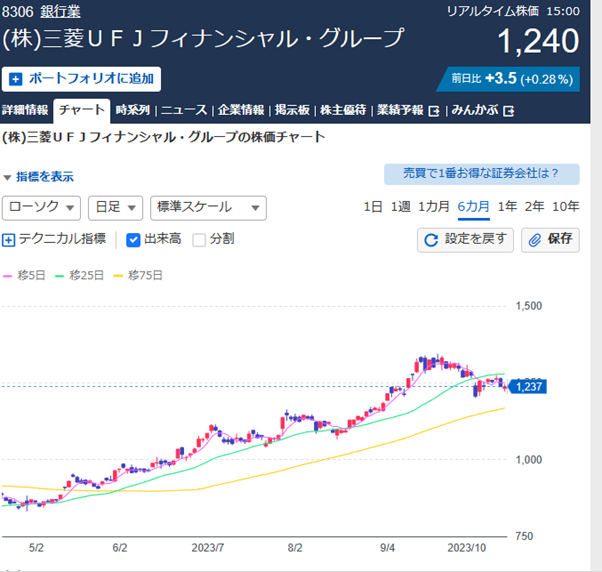Screen dimensions: 602x572
Task: Click the paperclip icon in 保存 button
Action: [535, 240]
